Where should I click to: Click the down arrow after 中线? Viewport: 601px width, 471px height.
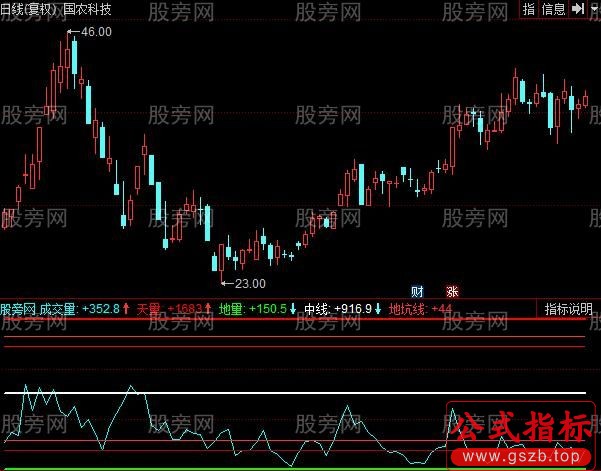pyautogui.click(x=378, y=309)
